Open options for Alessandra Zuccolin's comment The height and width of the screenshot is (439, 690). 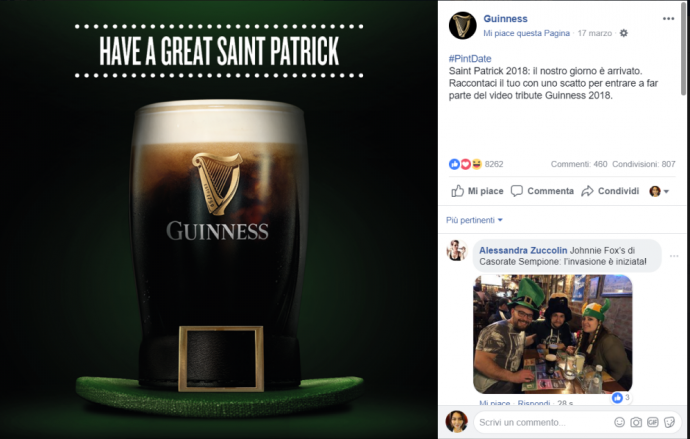pos(674,256)
